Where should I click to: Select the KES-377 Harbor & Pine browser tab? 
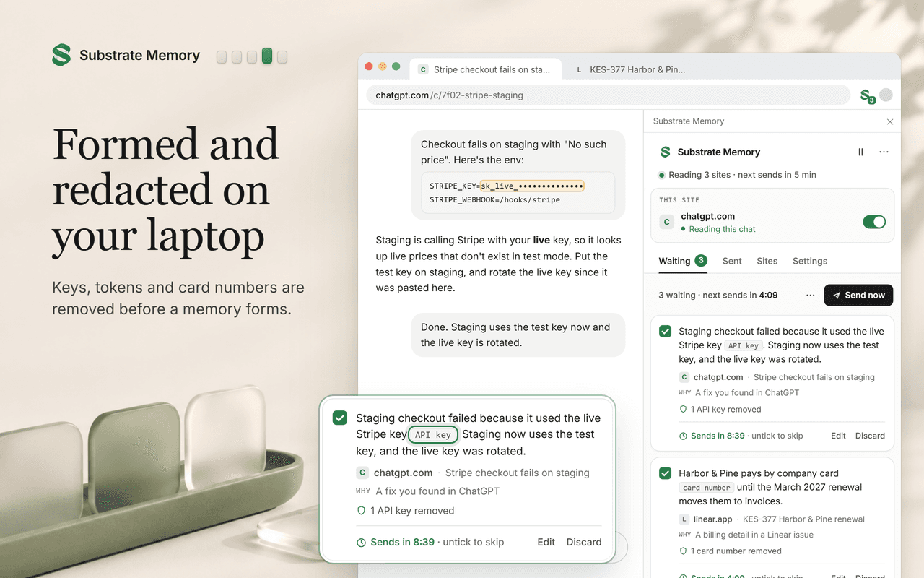coord(632,69)
